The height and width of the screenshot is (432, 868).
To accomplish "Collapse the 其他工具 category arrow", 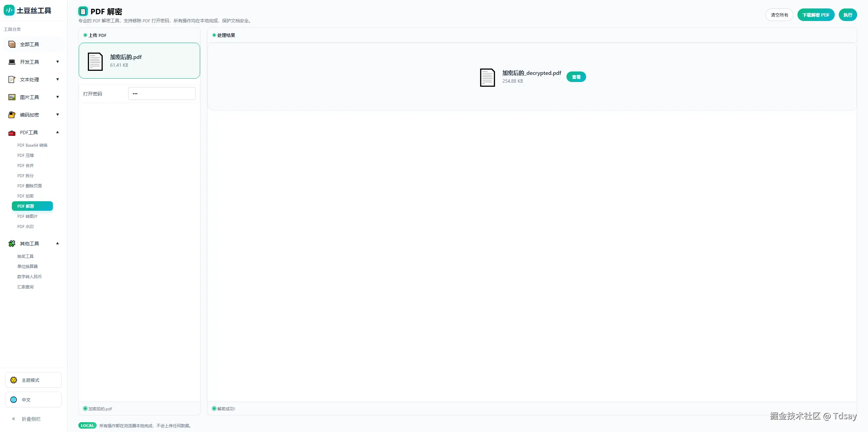I will (58, 243).
